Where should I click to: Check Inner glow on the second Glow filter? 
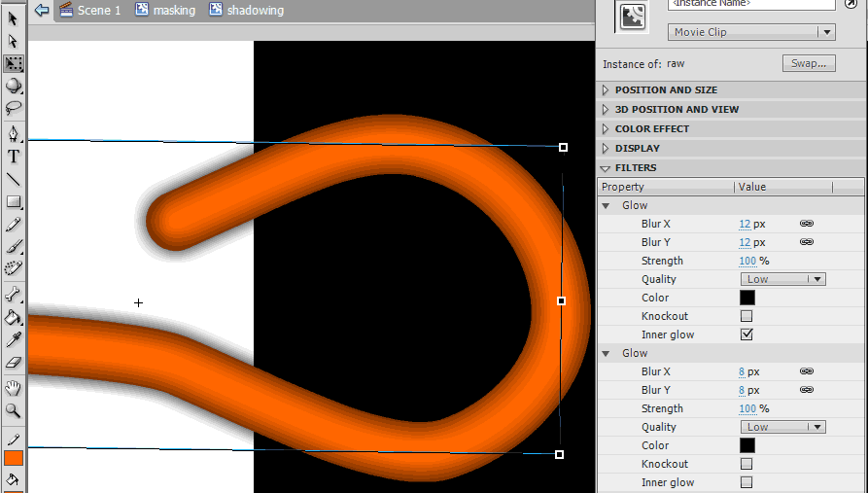746,482
